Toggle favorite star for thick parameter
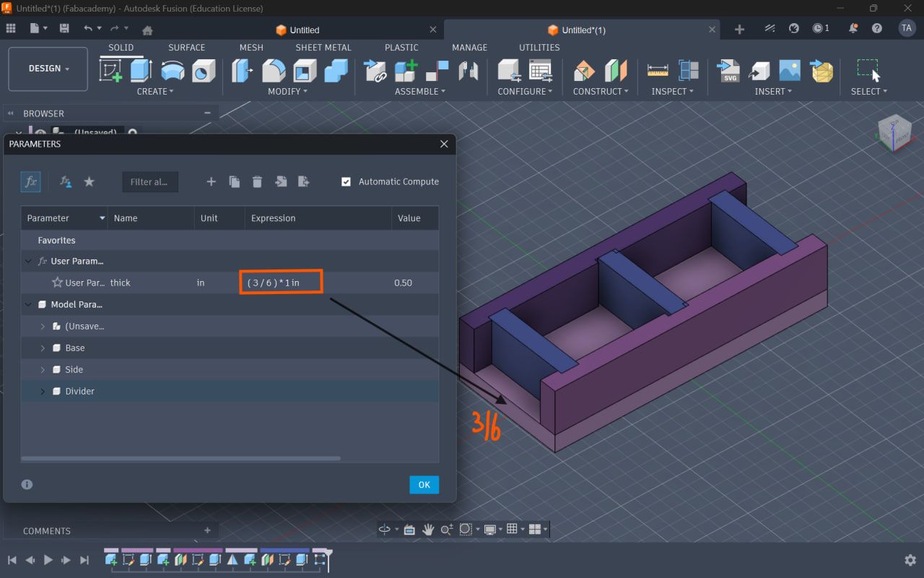The width and height of the screenshot is (924, 578). [x=57, y=282]
